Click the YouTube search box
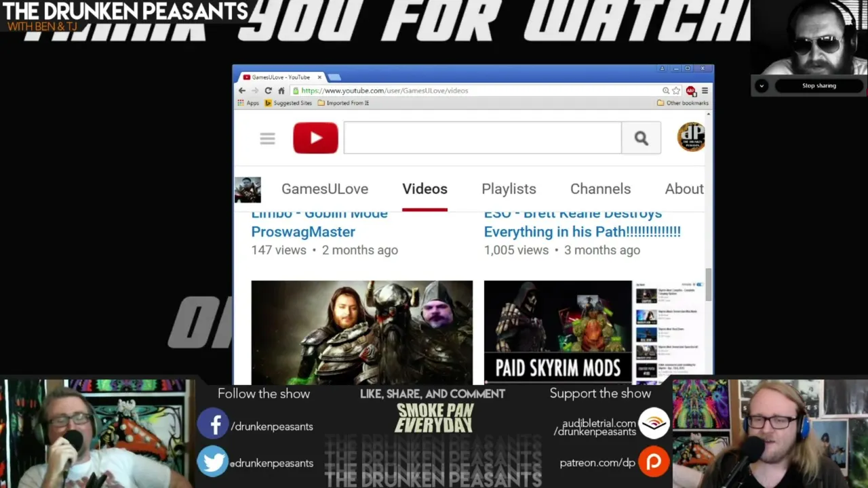Screen dimensions: 868x488 pos(482,138)
